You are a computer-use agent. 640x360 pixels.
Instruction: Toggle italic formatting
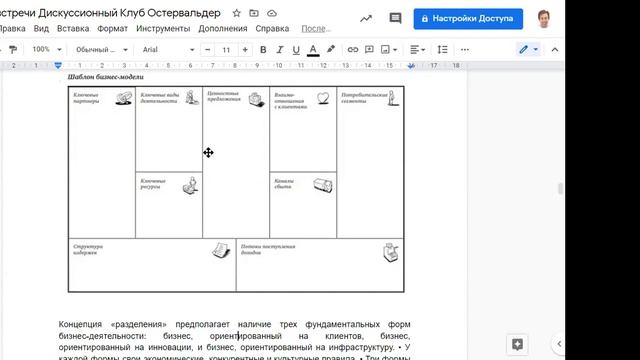[x=280, y=50]
